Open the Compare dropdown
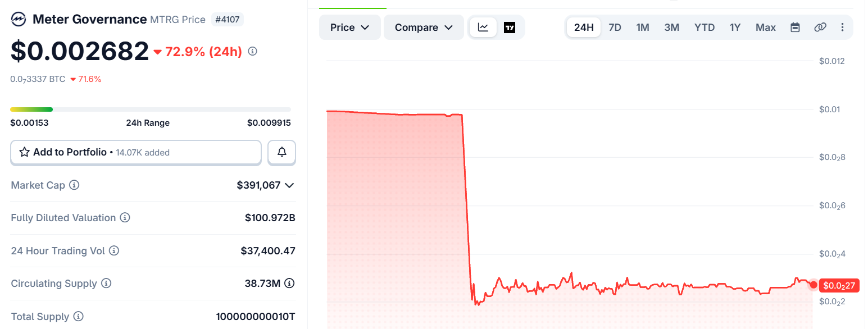The image size is (868, 329). click(x=424, y=28)
